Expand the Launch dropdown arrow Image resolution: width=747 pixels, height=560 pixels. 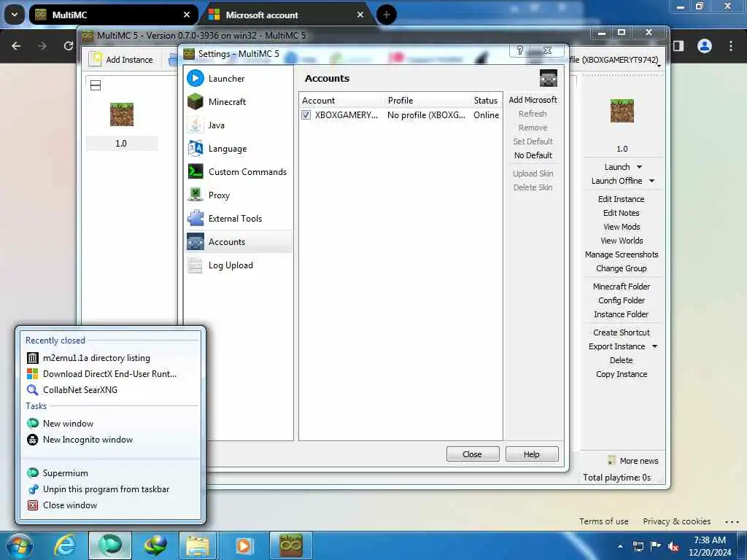pos(639,167)
